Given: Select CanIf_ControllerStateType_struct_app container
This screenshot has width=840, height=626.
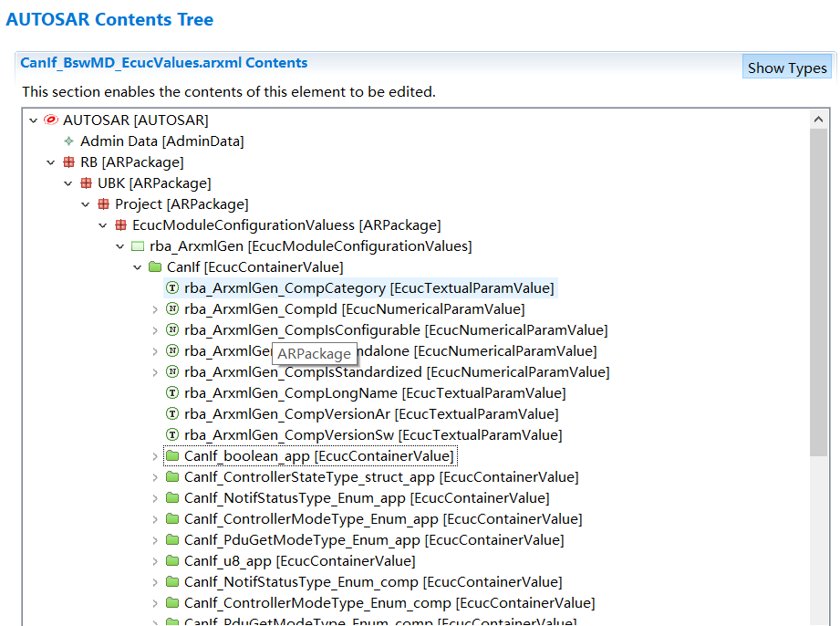Looking at the screenshot, I should (x=380, y=477).
